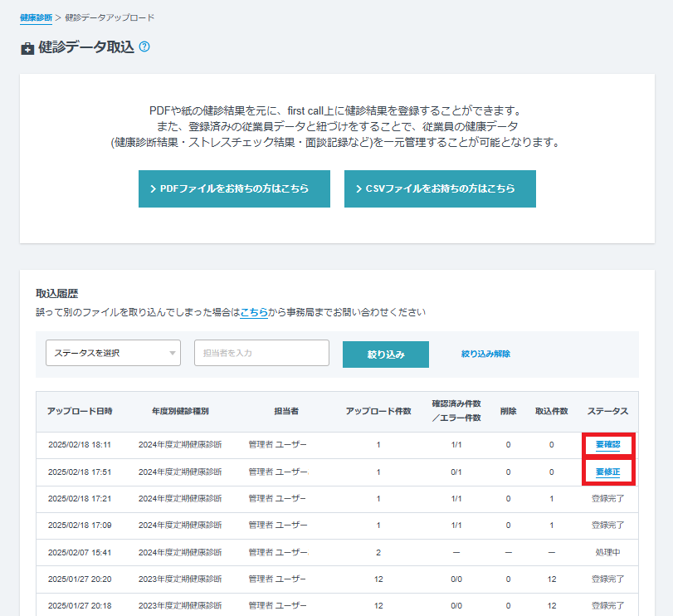The image size is (673, 616).
Task: Open the 要確認 status link
Action: [x=607, y=445]
